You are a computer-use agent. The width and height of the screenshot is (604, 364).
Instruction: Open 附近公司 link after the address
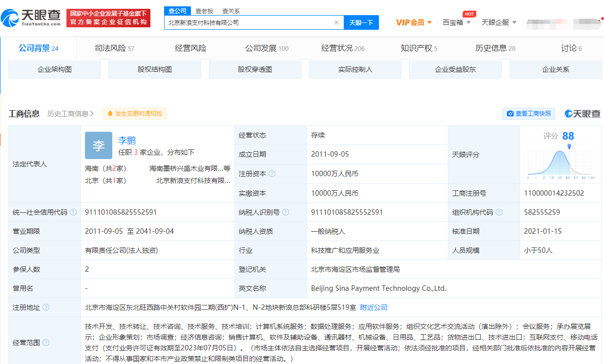(x=374, y=307)
